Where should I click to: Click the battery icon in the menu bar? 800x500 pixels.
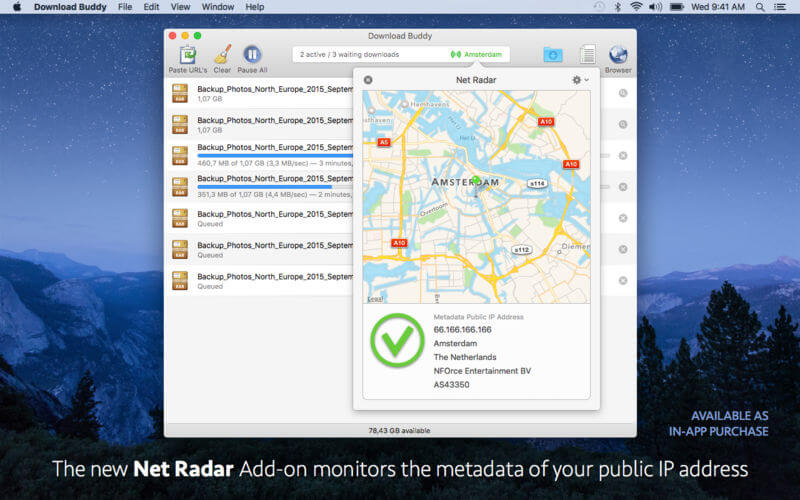pyautogui.click(x=677, y=7)
